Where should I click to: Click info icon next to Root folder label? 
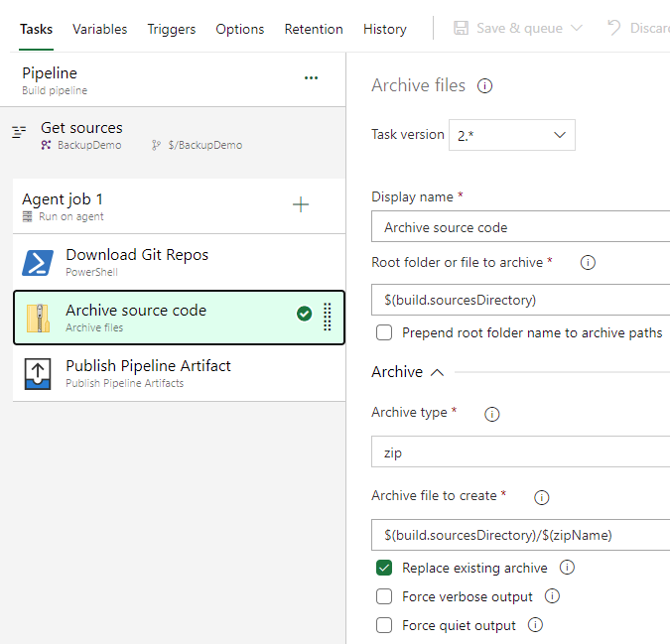click(x=588, y=263)
